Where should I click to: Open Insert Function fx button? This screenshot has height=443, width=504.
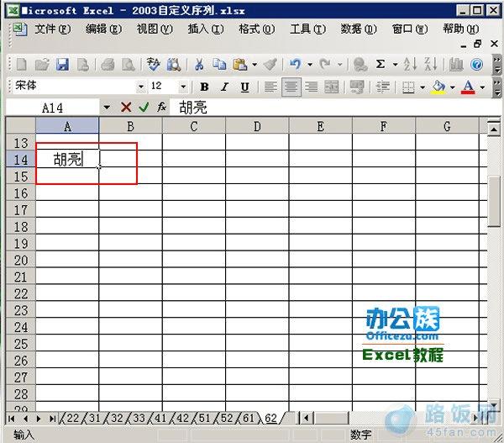pyautogui.click(x=161, y=107)
